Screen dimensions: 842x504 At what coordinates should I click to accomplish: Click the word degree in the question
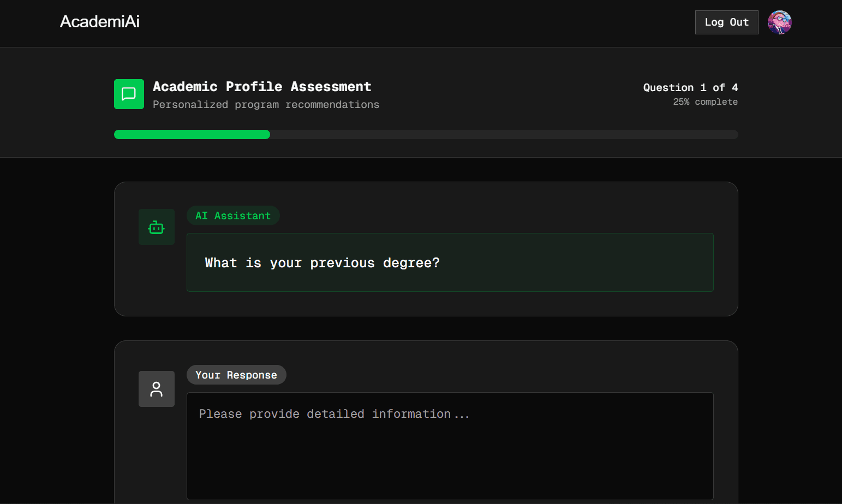(x=407, y=263)
